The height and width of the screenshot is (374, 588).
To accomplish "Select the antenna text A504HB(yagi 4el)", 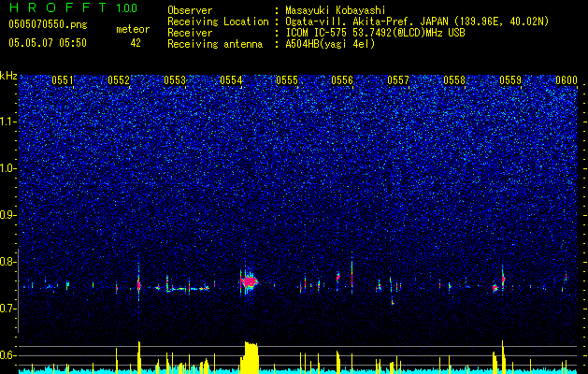I will click(x=330, y=44).
